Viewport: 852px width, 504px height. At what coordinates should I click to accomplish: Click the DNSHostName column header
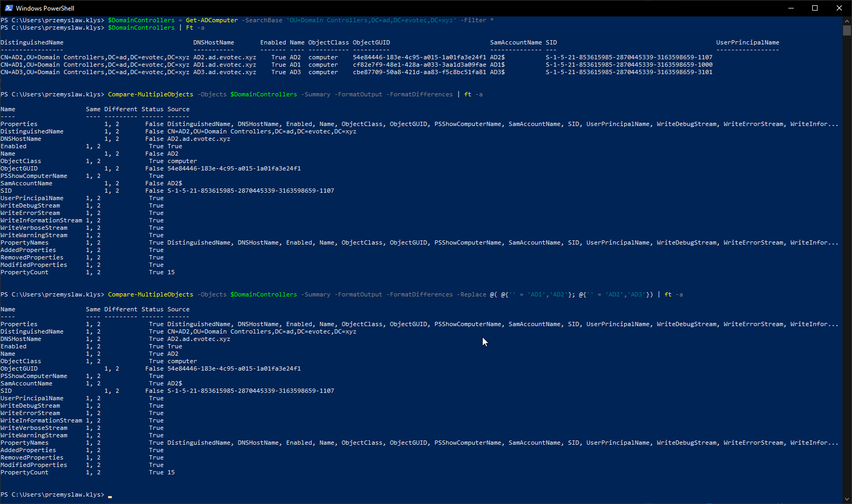214,42
